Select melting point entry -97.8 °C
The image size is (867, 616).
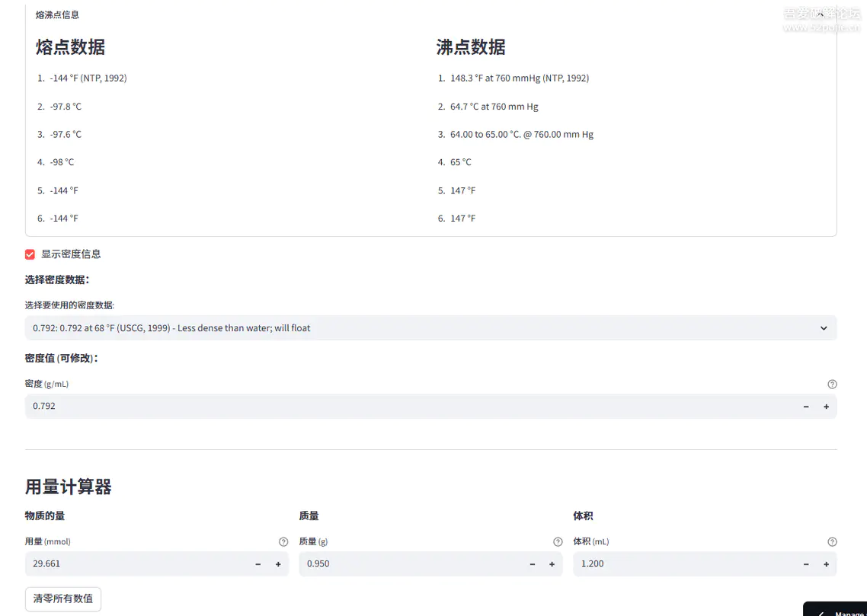(x=66, y=106)
